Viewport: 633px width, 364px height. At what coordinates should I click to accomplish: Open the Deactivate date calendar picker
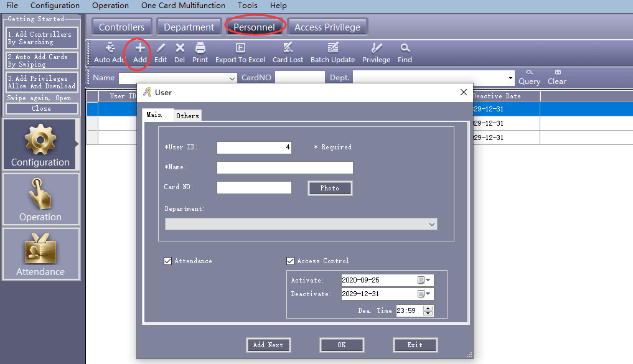424,294
